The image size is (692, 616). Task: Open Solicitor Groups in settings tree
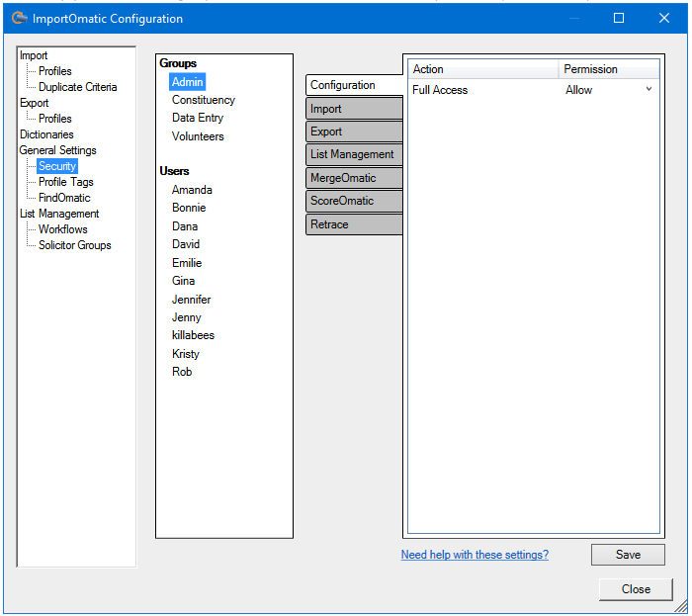74,245
